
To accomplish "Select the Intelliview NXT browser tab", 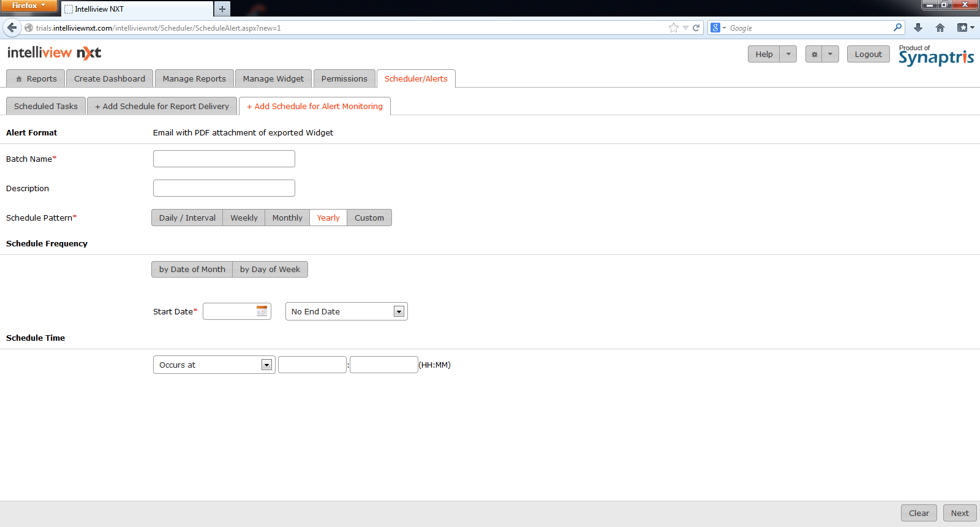I will [137, 9].
